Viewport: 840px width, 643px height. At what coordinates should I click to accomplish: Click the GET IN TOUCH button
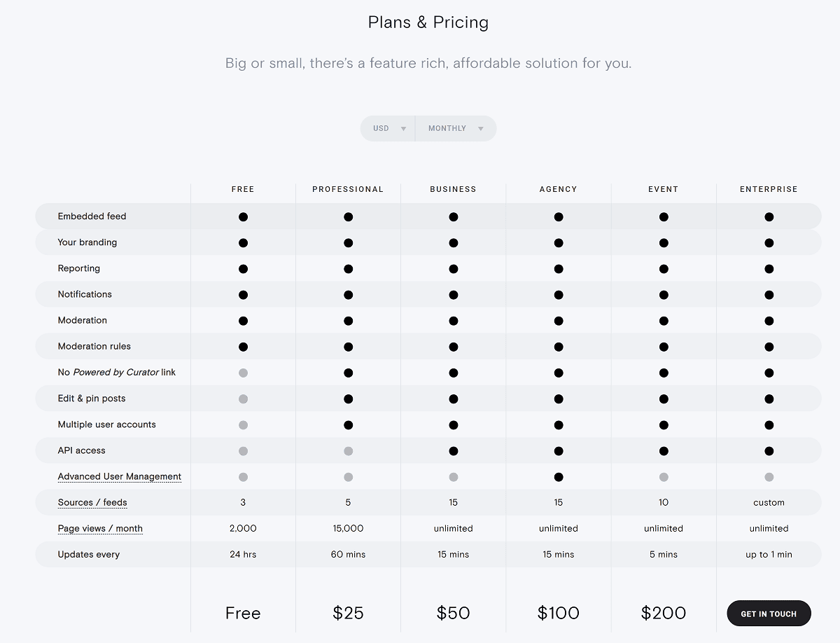pyautogui.click(x=769, y=613)
